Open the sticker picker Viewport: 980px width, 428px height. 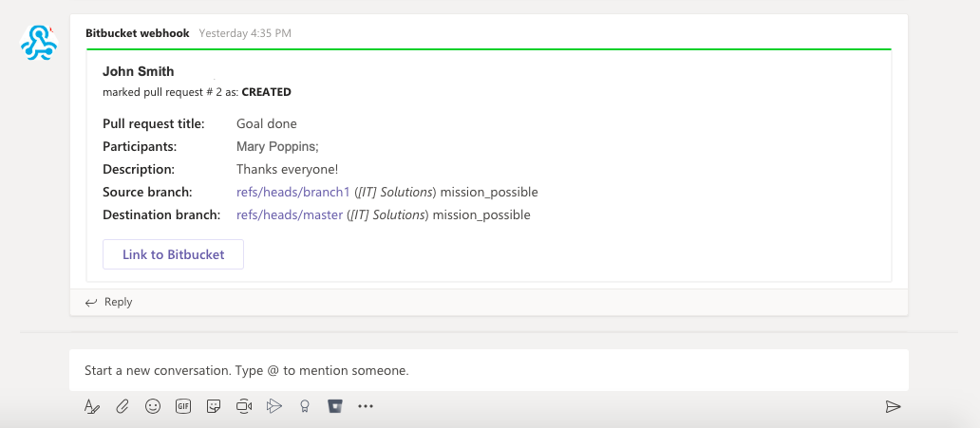coord(215,406)
